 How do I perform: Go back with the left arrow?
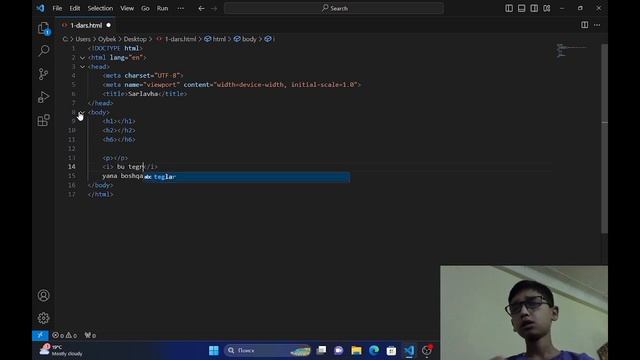201,8
